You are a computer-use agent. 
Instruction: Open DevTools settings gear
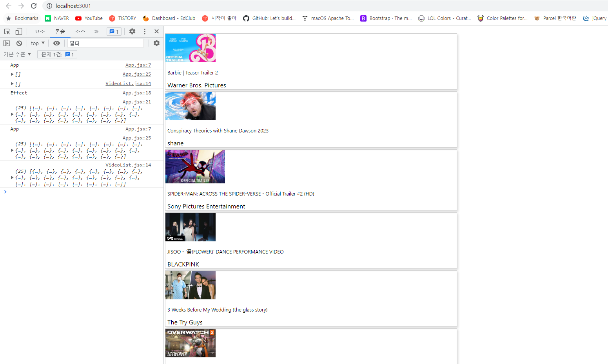tap(132, 32)
